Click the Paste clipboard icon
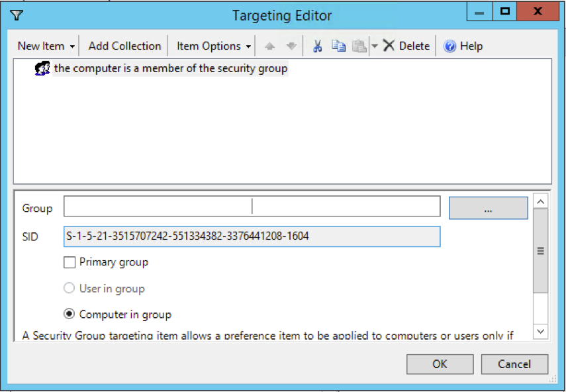The height and width of the screenshot is (392, 566). coord(359,46)
